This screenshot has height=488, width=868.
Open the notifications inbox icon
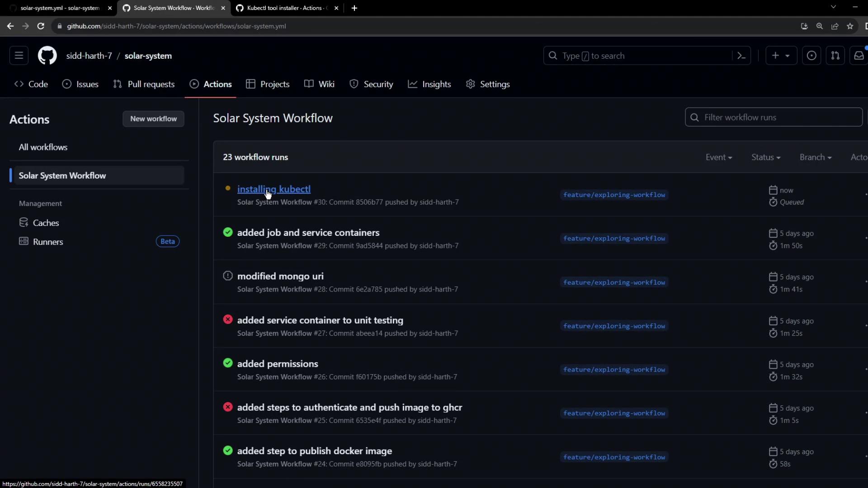pyautogui.click(x=859, y=56)
